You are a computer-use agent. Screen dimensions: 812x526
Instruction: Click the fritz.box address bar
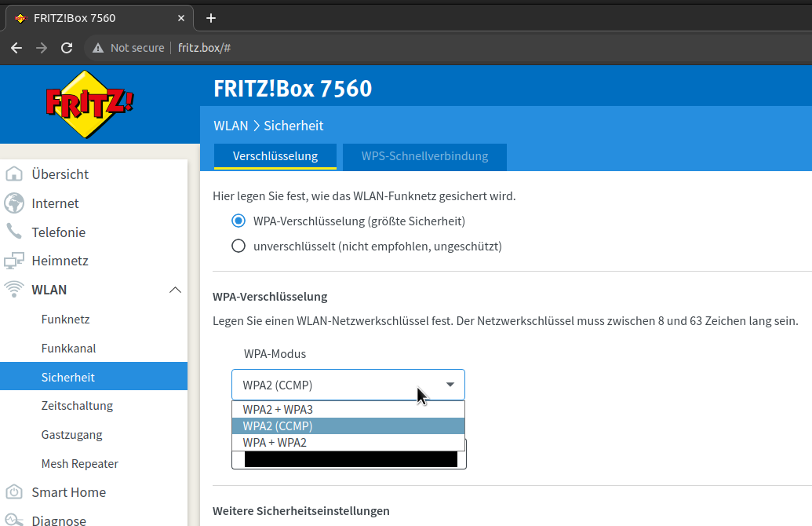204,48
